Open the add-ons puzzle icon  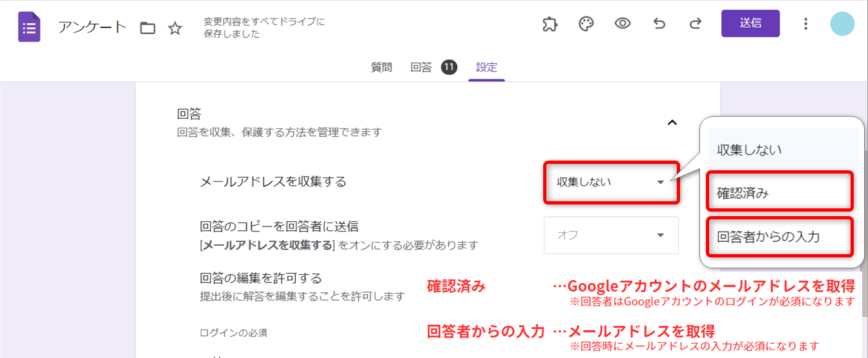[550, 24]
